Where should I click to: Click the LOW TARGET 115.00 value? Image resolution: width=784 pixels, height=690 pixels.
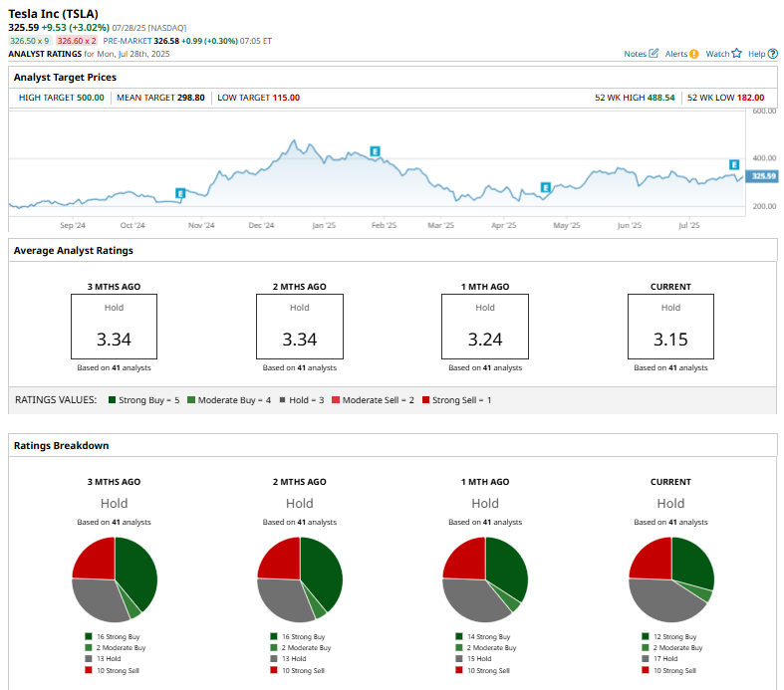[x=286, y=98]
